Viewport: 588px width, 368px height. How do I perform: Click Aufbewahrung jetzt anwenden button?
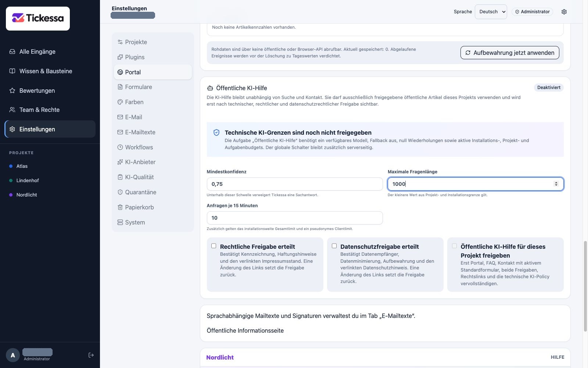(x=510, y=53)
